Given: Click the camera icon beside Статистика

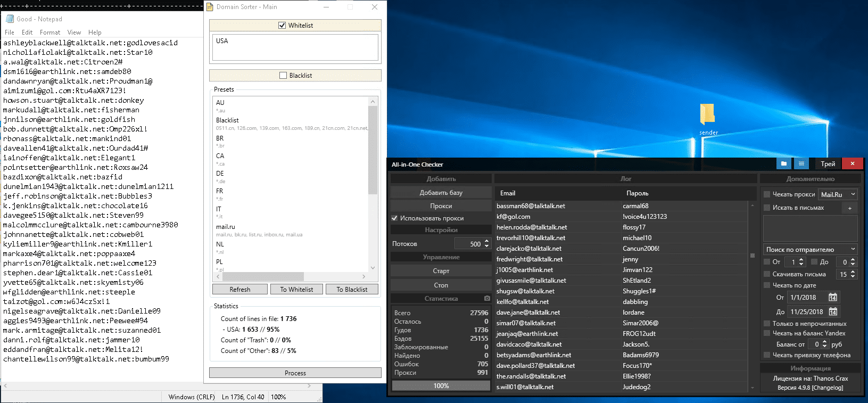Looking at the screenshot, I should [x=487, y=299].
